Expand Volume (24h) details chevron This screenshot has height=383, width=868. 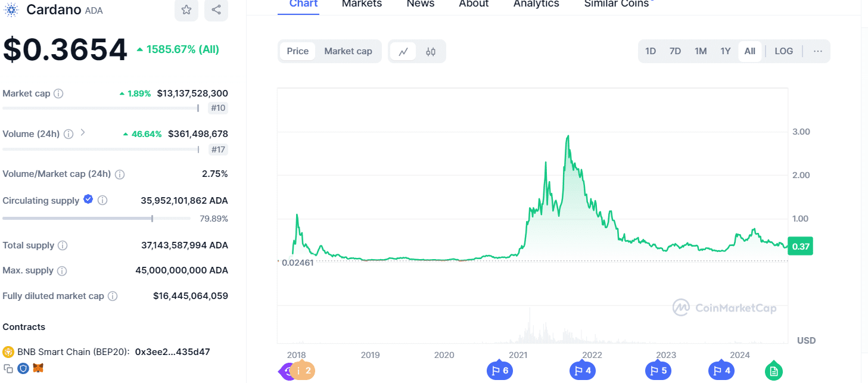click(83, 133)
